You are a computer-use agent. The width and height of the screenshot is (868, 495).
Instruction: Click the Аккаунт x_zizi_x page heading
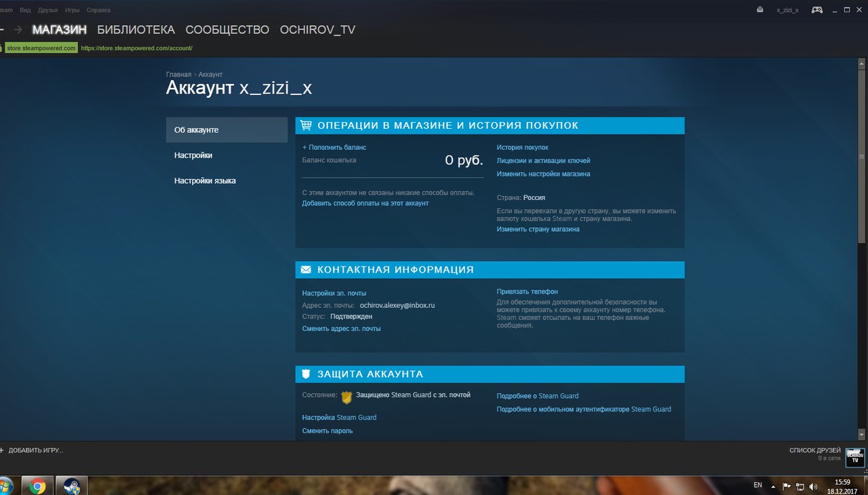239,89
